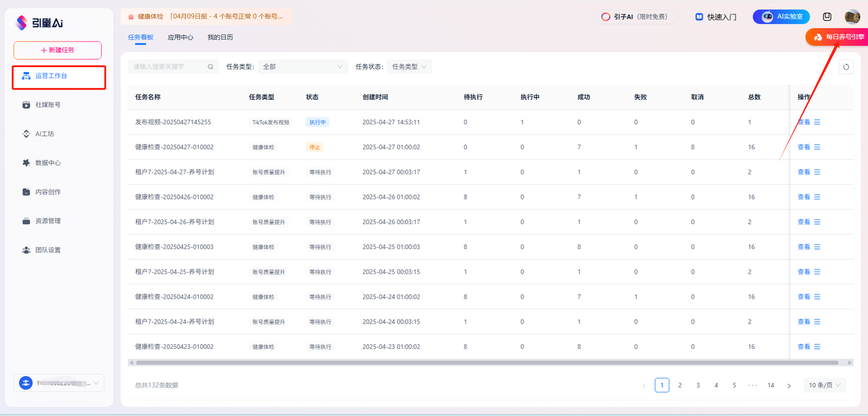Screen dimensions: 868x416
Task: Click the 快速入门 button
Action: pos(715,17)
